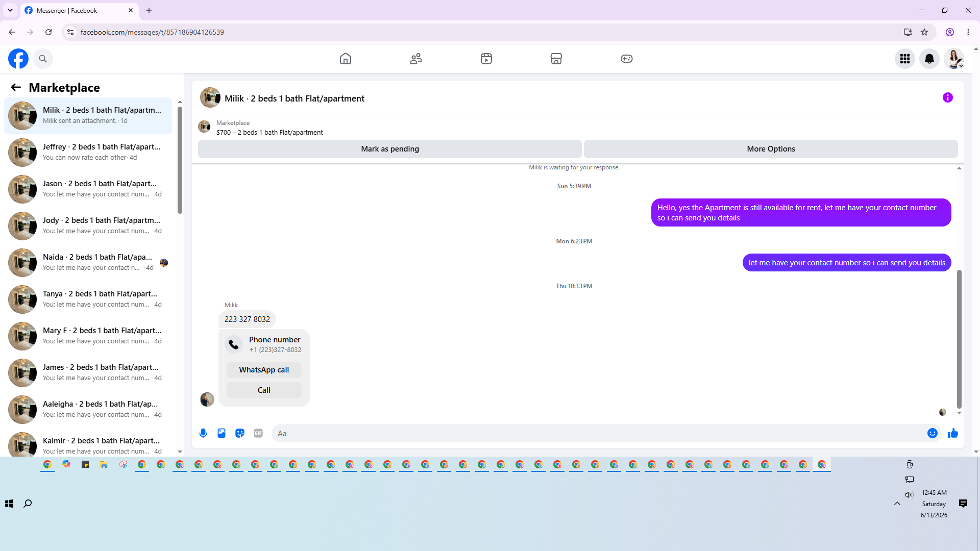Open the Facebook Home feed icon
Screen dimensions: 980x551
pos(346,59)
